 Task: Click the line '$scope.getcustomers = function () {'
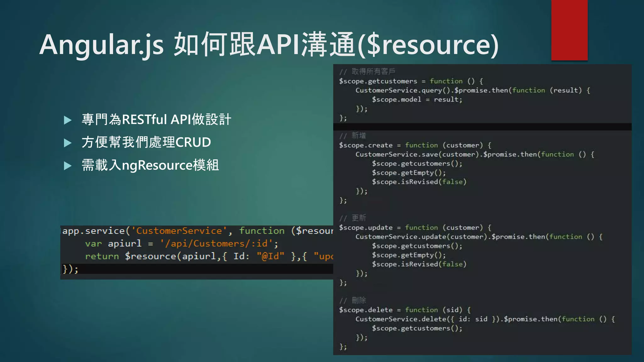(411, 81)
